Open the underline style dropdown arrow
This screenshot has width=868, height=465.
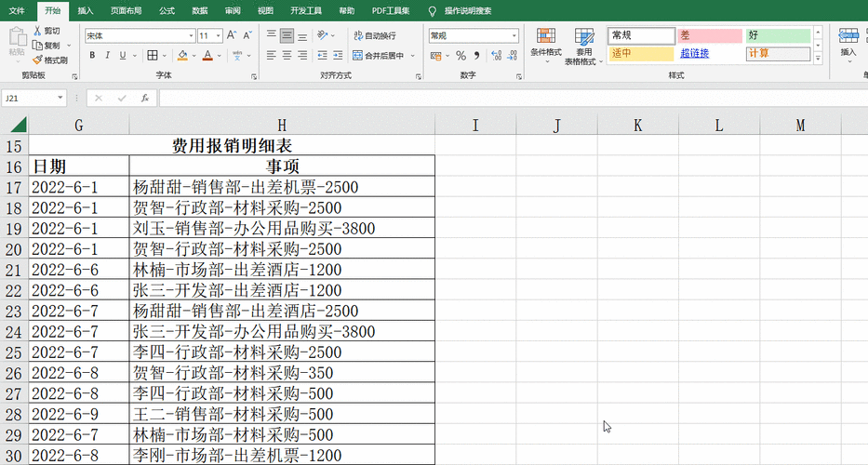135,56
